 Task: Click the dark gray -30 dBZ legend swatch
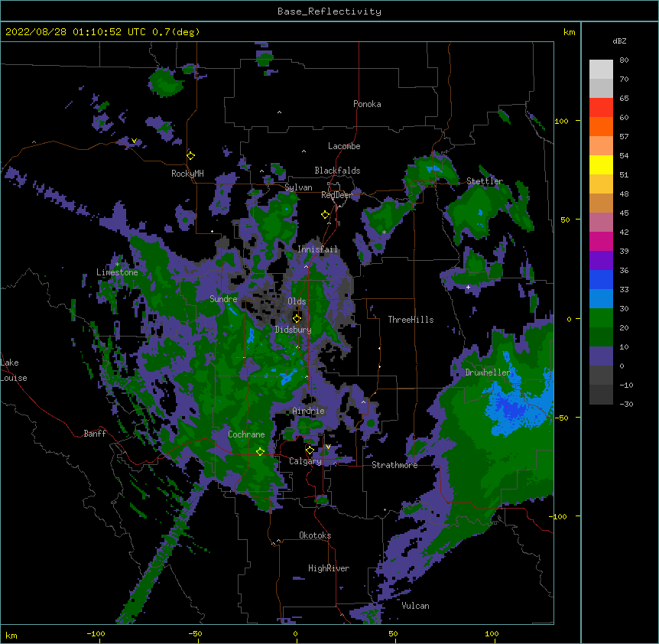click(601, 395)
